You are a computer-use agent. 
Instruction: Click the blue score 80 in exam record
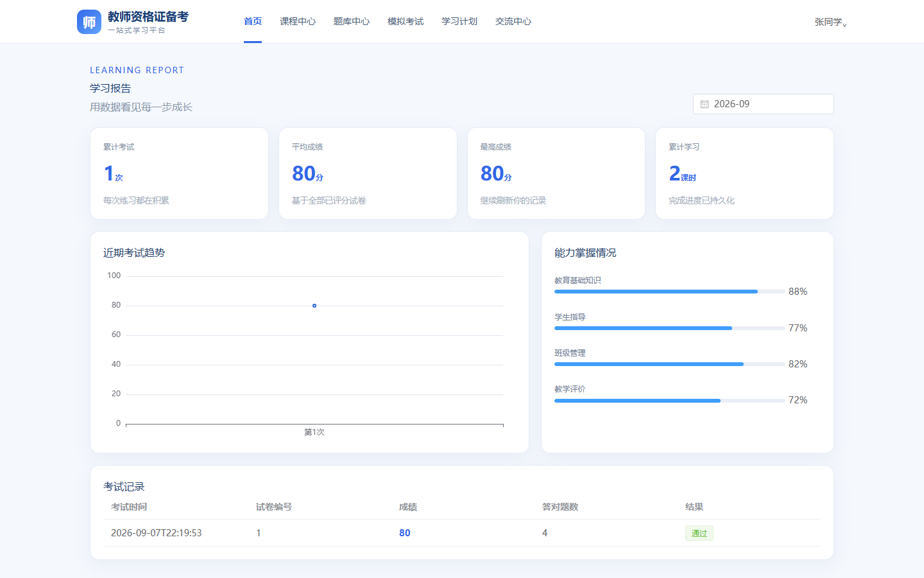pos(405,533)
